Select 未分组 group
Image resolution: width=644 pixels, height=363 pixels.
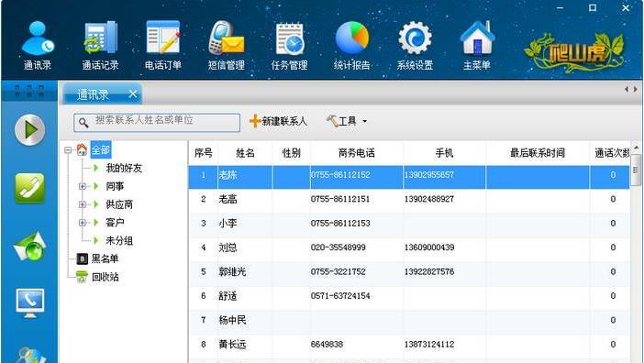pos(119,240)
